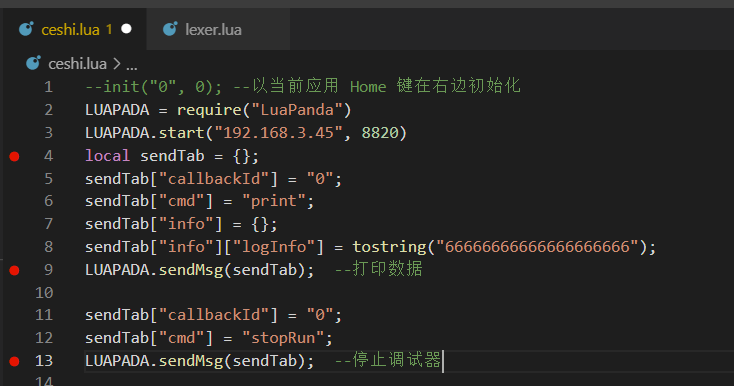Click the Lua icon in the breadcrumb
The image size is (734, 386).
coord(33,63)
